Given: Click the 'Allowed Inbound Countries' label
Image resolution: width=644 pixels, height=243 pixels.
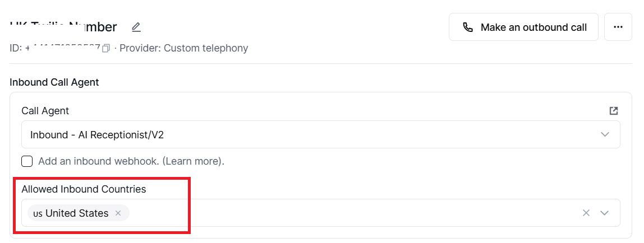Looking at the screenshot, I should [x=84, y=189].
